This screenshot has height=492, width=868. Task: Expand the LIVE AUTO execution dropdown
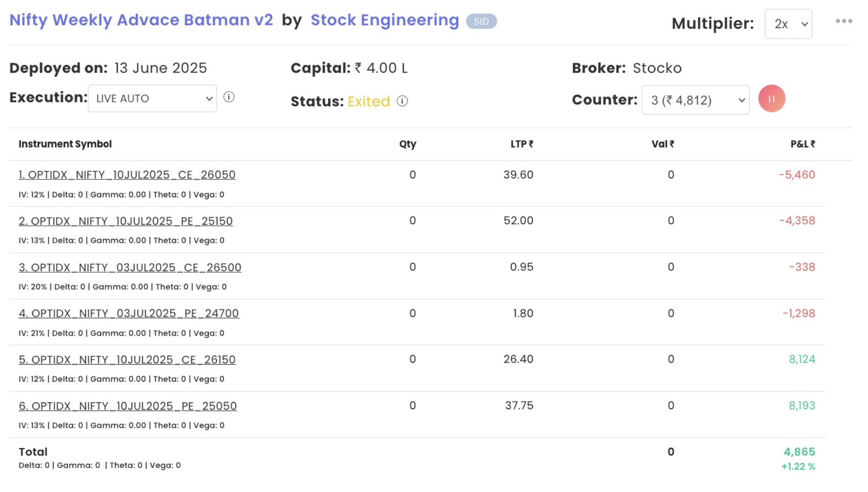[x=152, y=98]
